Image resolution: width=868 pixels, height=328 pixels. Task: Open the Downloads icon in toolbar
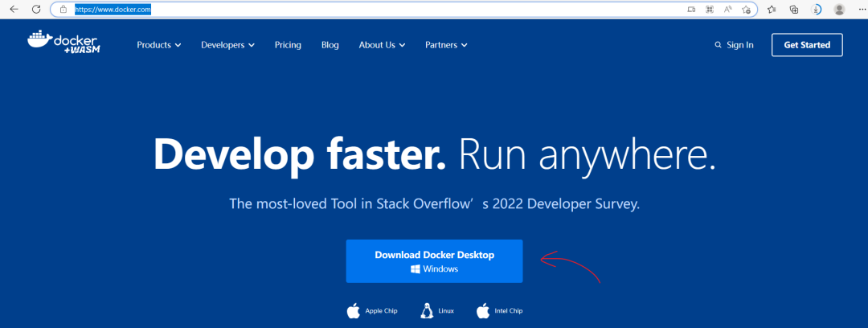[x=816, y=10]
